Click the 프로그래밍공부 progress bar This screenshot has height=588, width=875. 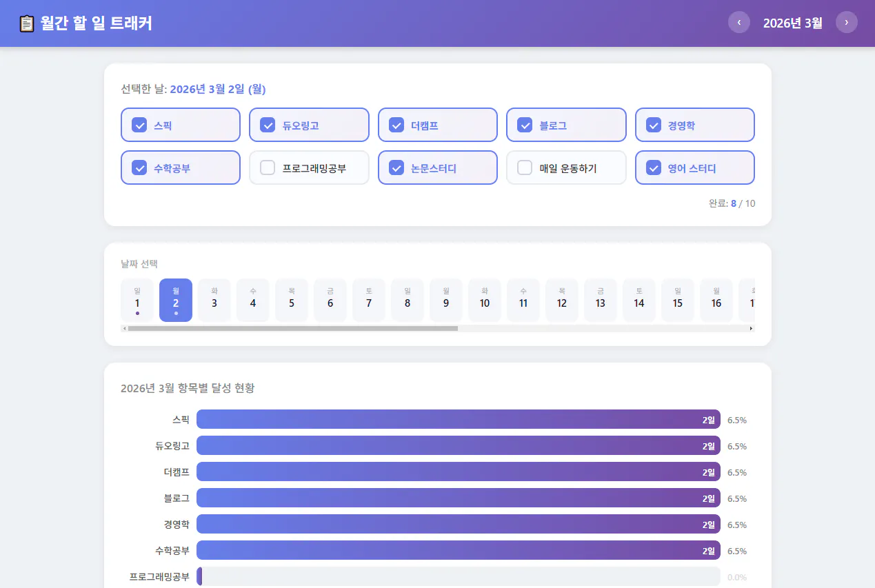[x=459, y=576]
